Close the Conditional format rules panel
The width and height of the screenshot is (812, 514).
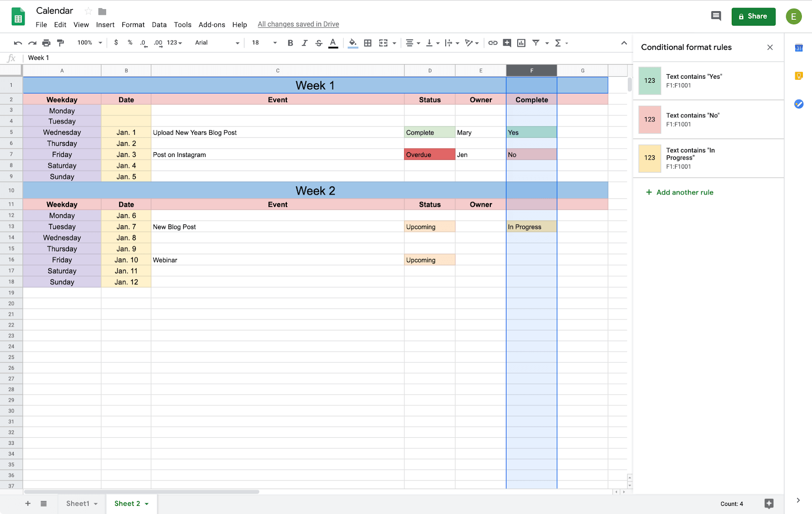770,47
